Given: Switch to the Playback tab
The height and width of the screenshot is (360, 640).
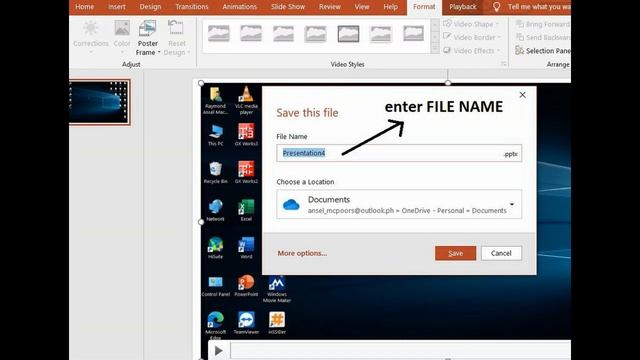Looking at the screenshot, I should click(x=463, y=7).
